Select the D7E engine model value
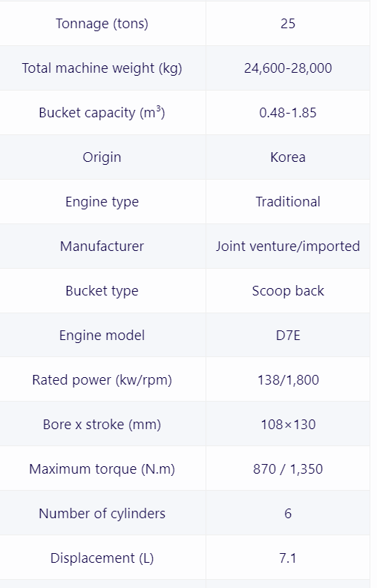The height and width of the screenshot is (588, 377). tap(288, 336)
